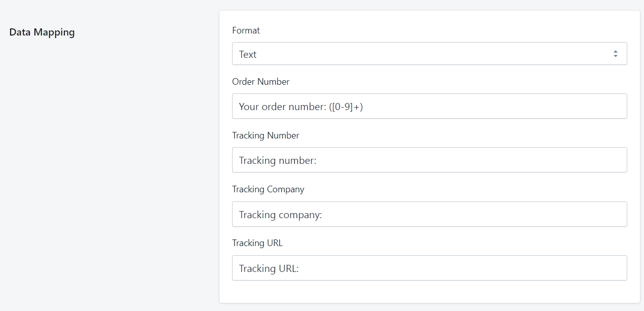The height and width of the screenshot is (311, 644).
Task: Click the 'Tracking company:' text inside its field
Action: 280,215
